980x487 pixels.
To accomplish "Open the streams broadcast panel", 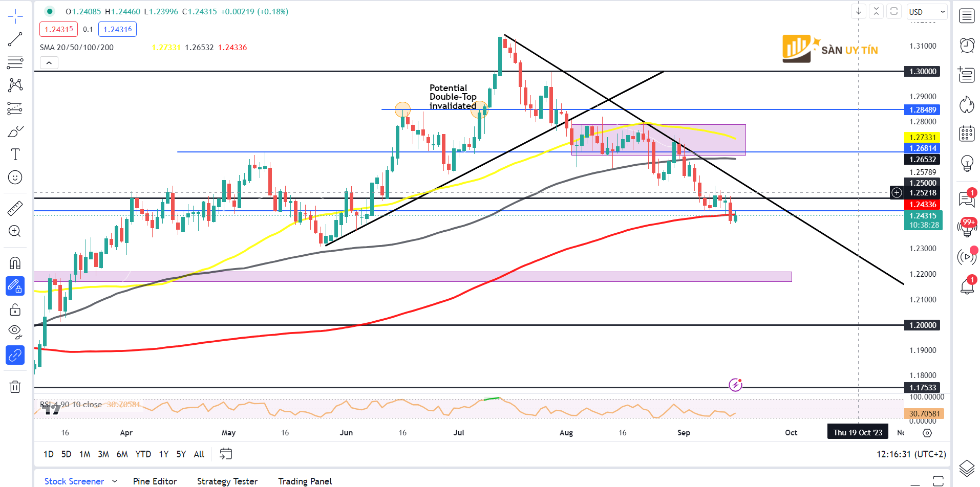I will coord(967,256).
